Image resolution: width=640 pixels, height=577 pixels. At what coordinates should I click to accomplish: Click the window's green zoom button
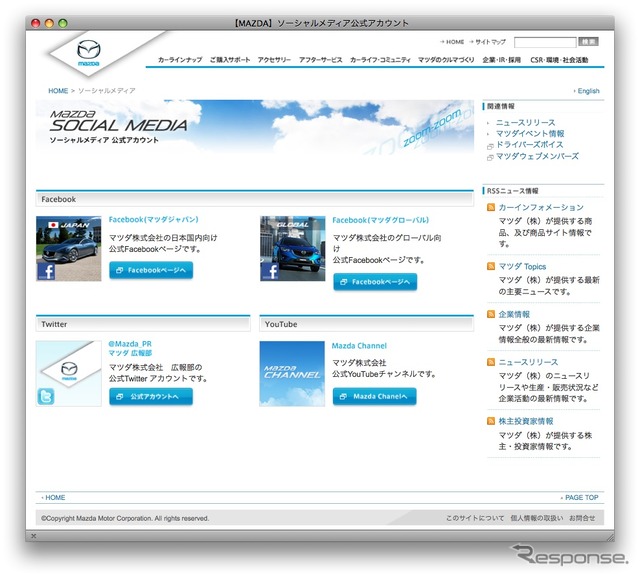[x=63, y=23]
